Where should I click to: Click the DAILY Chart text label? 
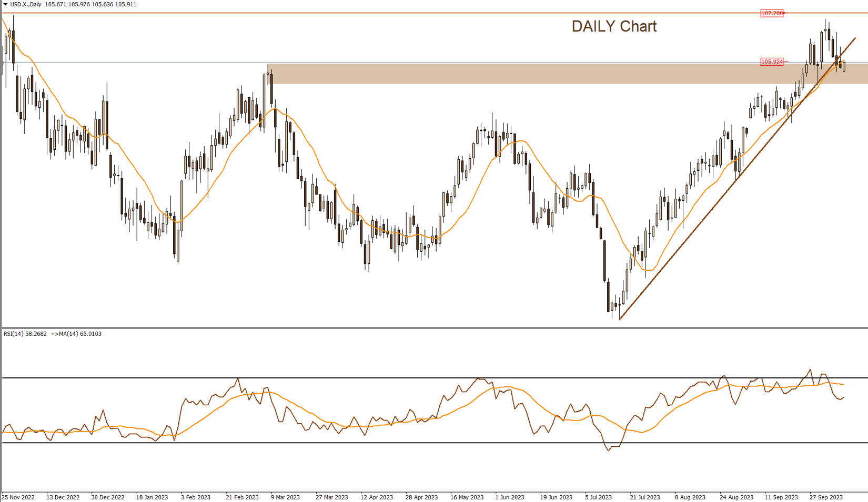coord(614,26)
